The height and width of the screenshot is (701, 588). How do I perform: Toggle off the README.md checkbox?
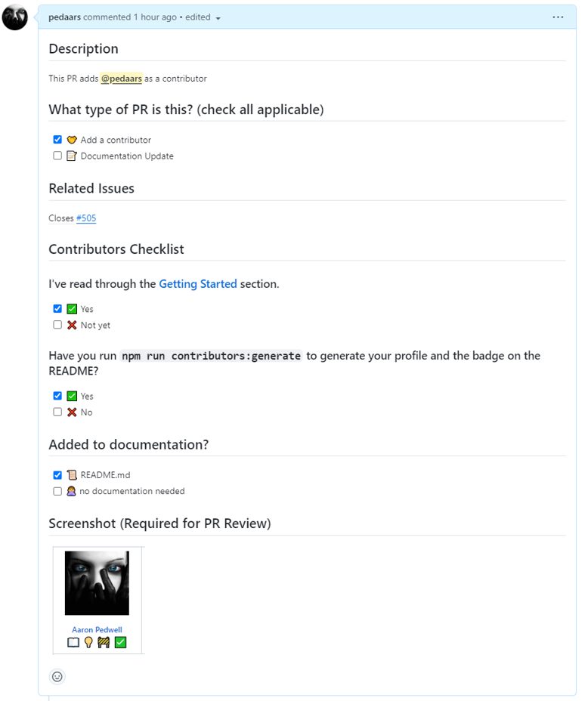pos(57,474)
